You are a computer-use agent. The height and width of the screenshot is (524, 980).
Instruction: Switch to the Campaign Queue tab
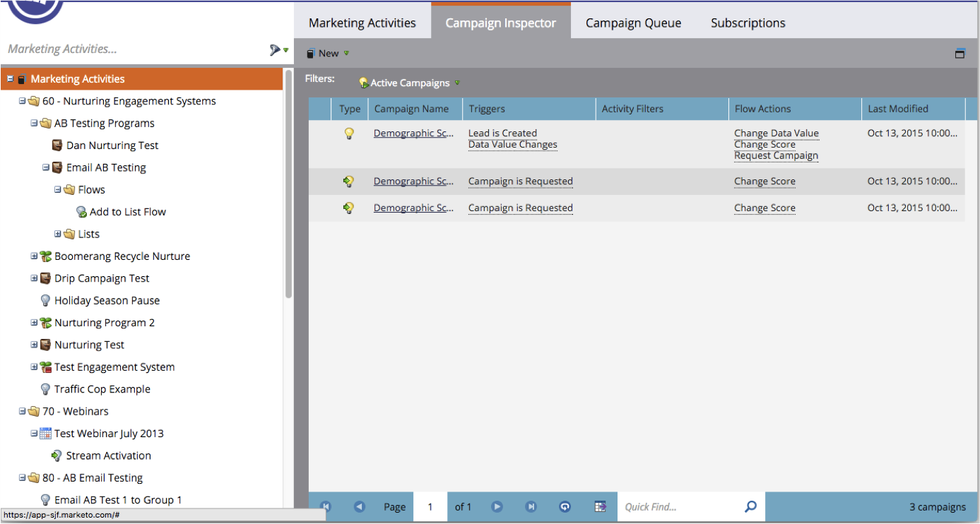coord(633,23)
